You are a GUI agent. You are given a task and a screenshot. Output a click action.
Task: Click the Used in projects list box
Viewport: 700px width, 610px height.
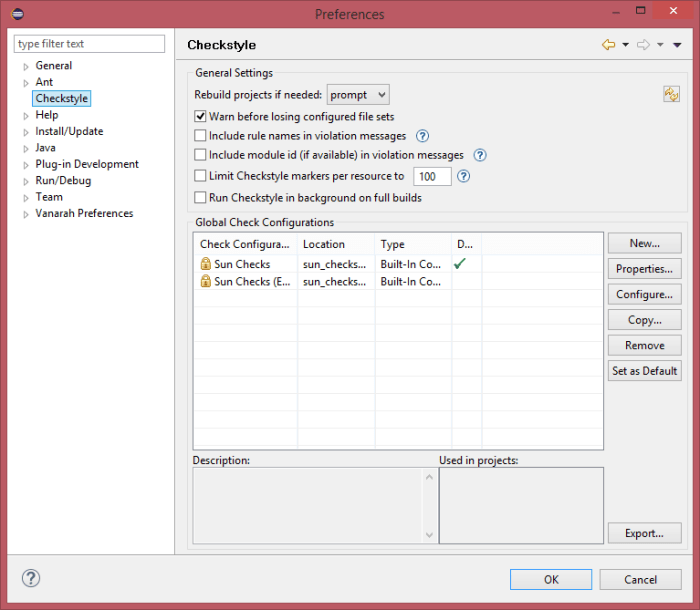coord(521,506)
